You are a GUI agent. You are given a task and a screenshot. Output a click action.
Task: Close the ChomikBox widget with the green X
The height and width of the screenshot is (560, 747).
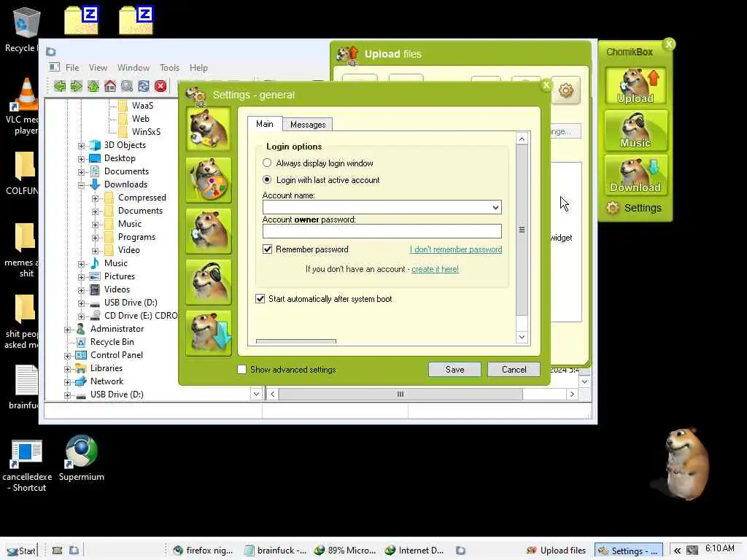(x=669, y=44)
